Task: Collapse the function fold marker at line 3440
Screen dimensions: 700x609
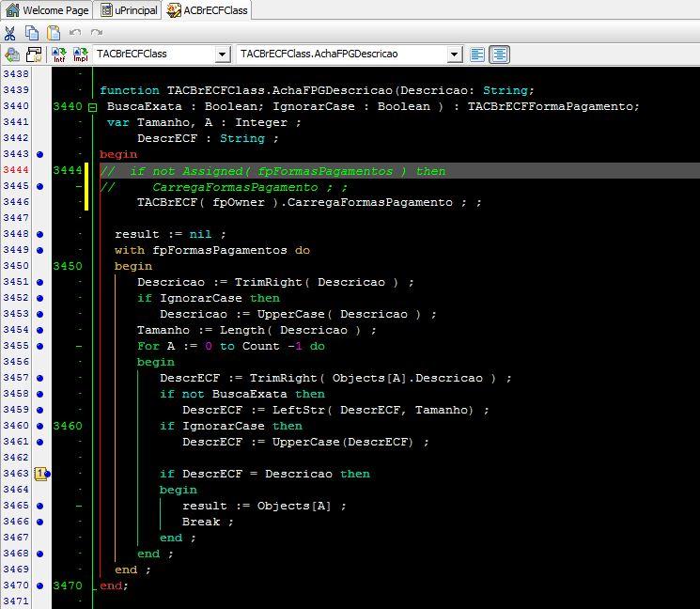Action: click(x=92, y=107)
